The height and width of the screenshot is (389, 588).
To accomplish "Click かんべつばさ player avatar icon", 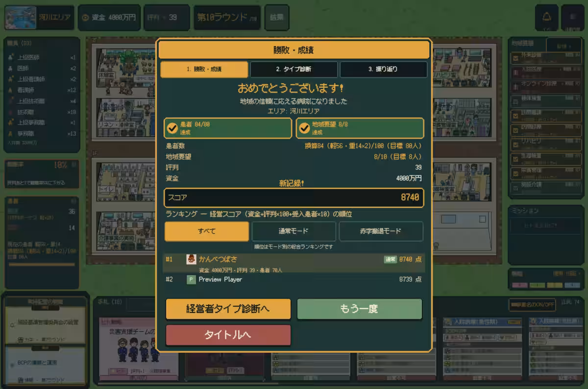I will [192, 259].
